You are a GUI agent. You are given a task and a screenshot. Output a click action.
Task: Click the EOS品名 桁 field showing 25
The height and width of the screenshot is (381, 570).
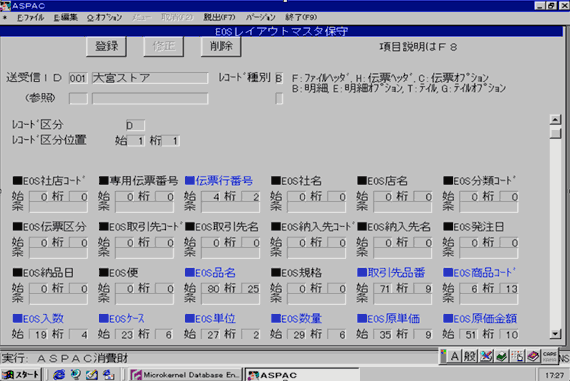point(251,289)
